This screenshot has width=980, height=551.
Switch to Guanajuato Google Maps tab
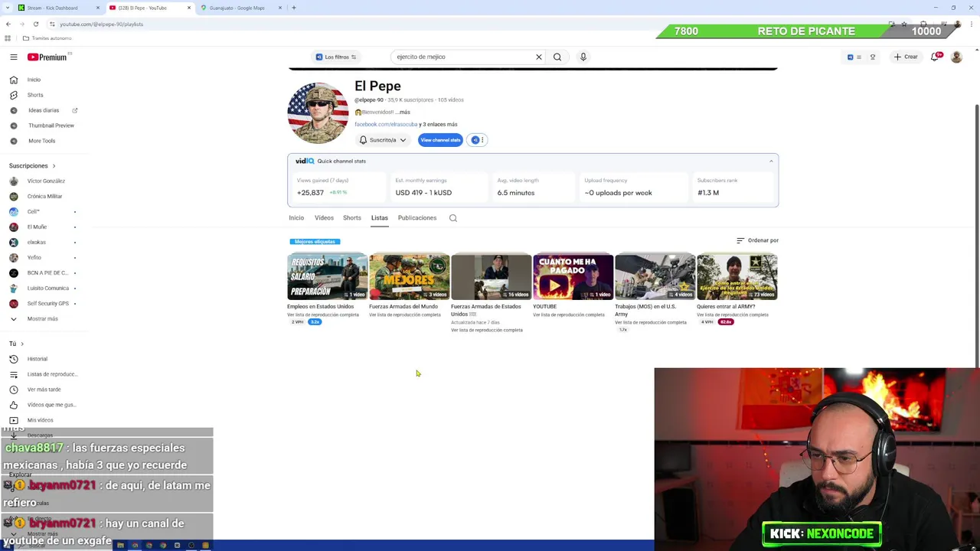pos(240,8)
